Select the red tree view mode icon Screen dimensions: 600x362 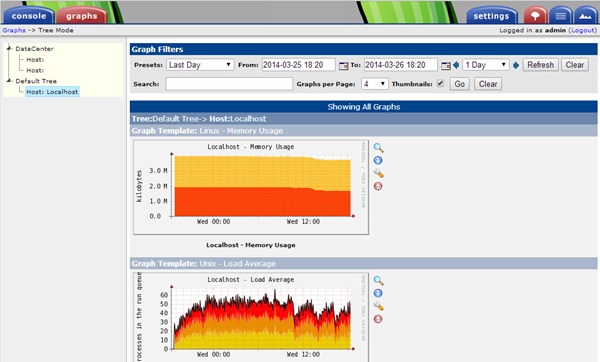click(x=535, y=16)
